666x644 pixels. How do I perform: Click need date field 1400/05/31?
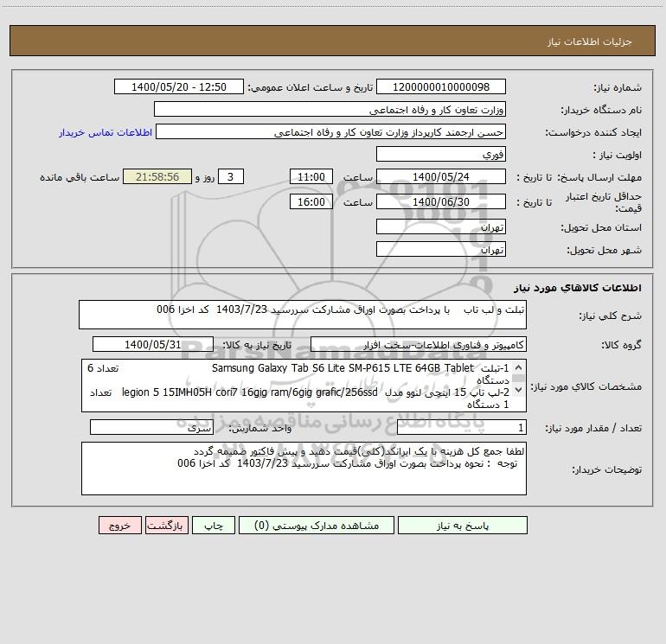tap(153, 344)
